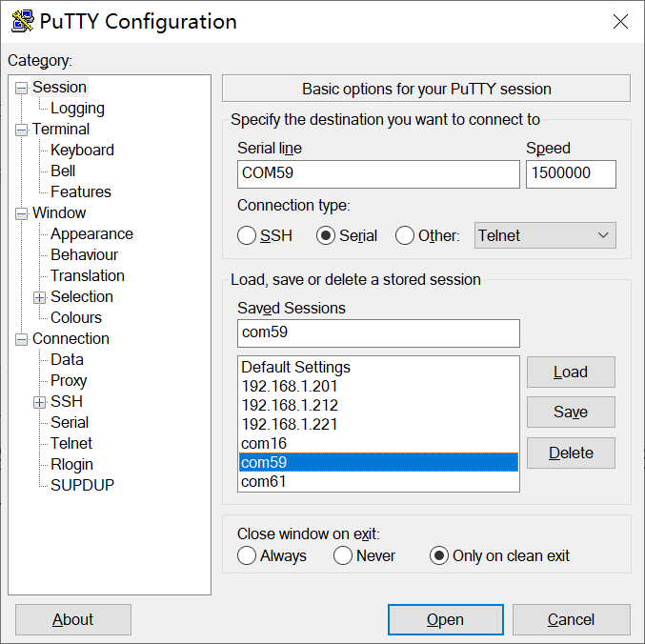Screen dimensions: 645x644
Task: Select com16 saved session
Action: pos(378,443)
